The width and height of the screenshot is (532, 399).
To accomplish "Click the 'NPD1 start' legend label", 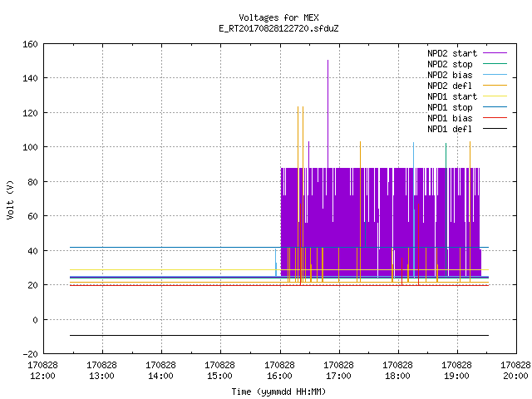I will click(x=452, y=96).
